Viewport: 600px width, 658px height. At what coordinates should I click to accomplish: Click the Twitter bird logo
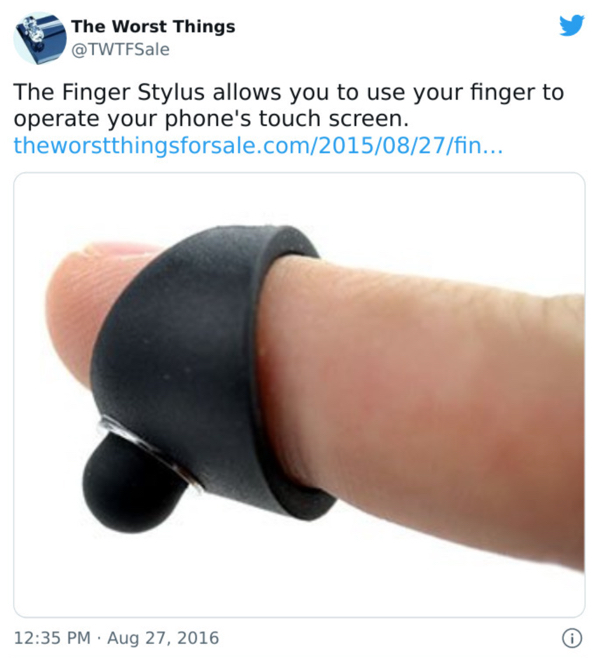[571, 25]
